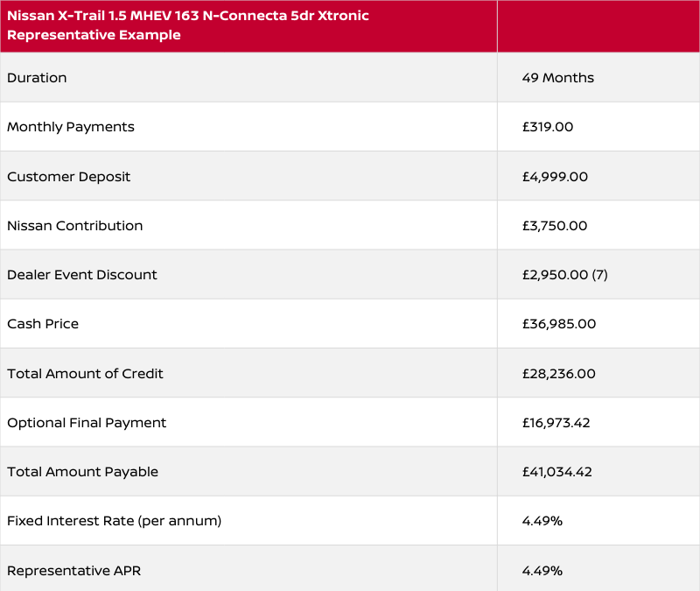Select the Cash Price label
This screenshot has height=591, width=700.
tap(43, 324)
